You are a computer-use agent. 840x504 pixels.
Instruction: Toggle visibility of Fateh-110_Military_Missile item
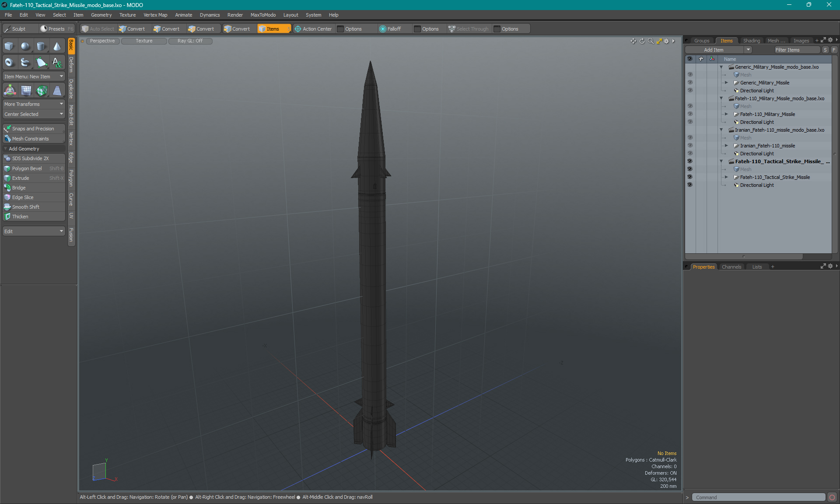[690, 114]
